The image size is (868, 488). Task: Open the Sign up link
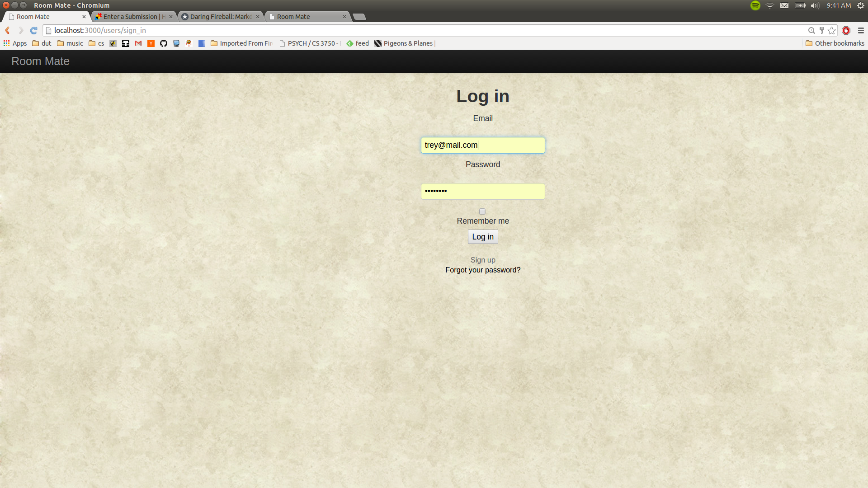pyautogui.click(x=482, y=260)
